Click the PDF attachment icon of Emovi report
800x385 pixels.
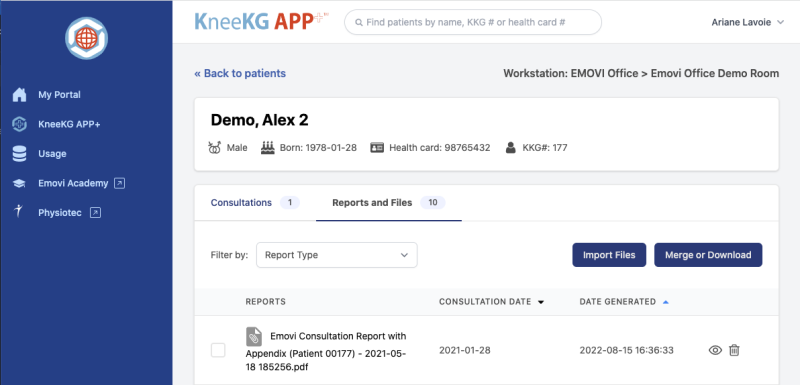(254, 337)
